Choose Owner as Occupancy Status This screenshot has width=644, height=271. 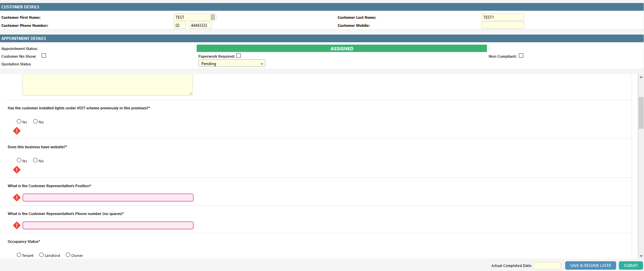coord(68,255)
